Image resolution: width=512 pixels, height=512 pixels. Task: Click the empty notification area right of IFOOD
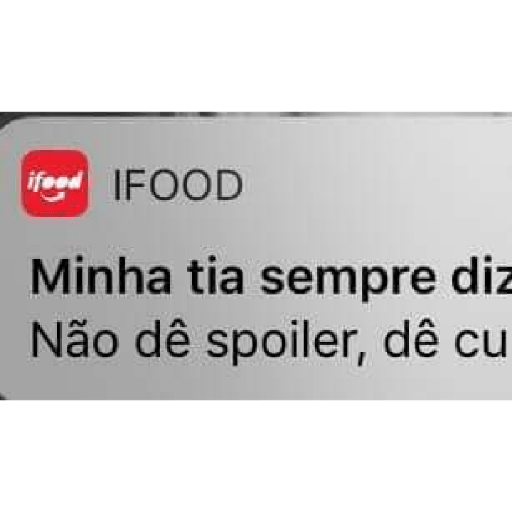[377, 185]
